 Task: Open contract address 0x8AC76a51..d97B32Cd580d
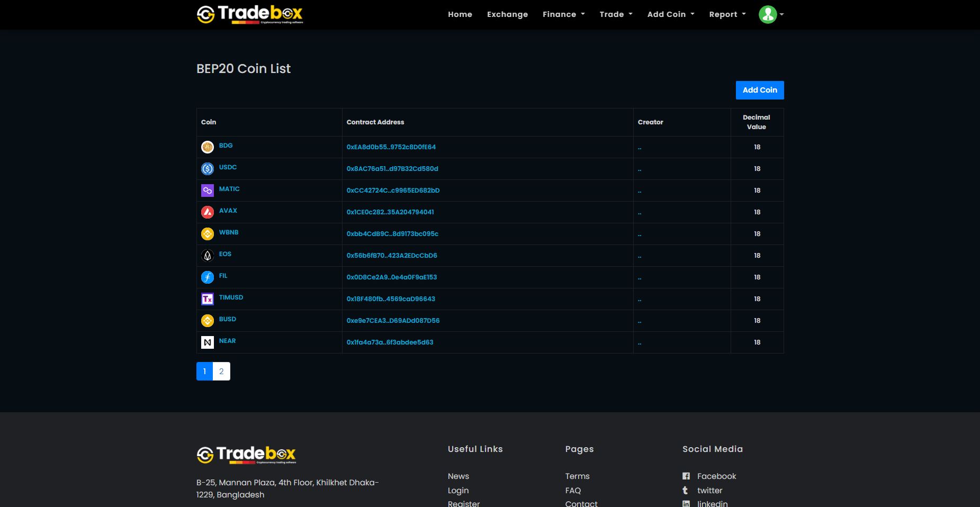pos(392,169)
